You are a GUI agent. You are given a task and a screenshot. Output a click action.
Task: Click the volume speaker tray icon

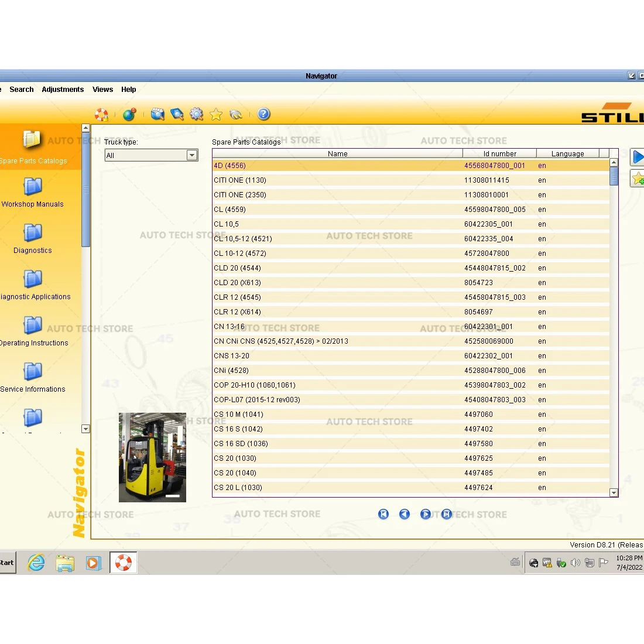click(x=576, y=563)
